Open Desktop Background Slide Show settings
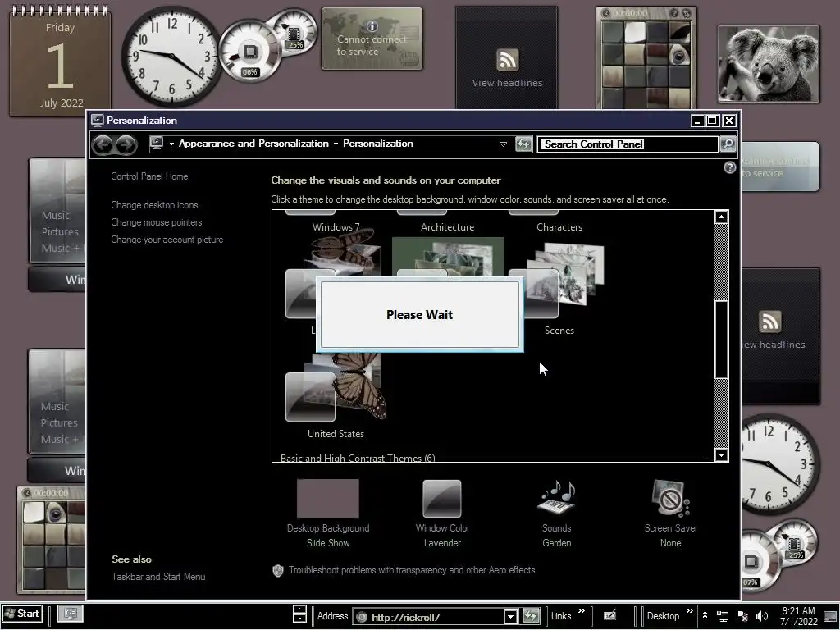This screenshot has width=840, height=630. pos(328,514)
